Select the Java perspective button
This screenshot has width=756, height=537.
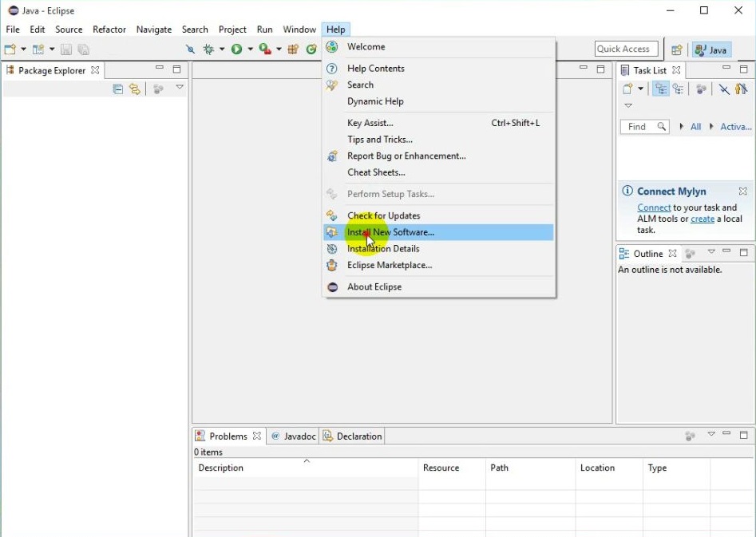coord(711,49)
